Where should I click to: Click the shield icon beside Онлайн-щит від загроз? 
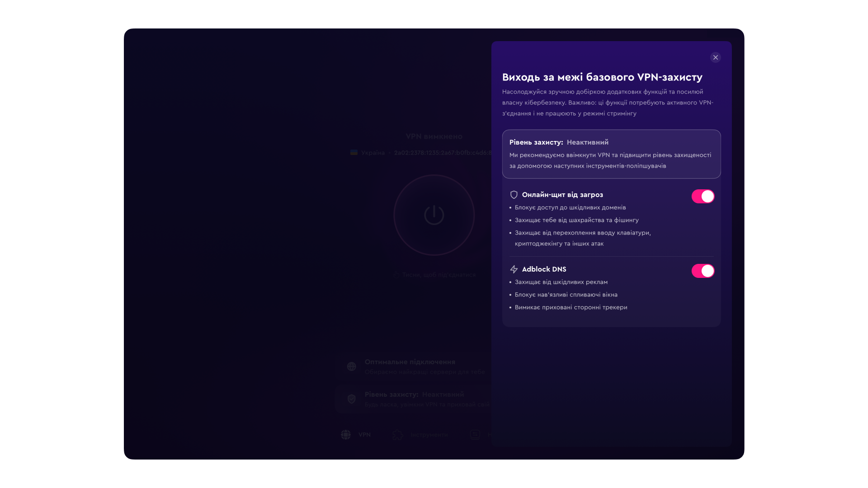pyautogui.click(x=514, y=195)
